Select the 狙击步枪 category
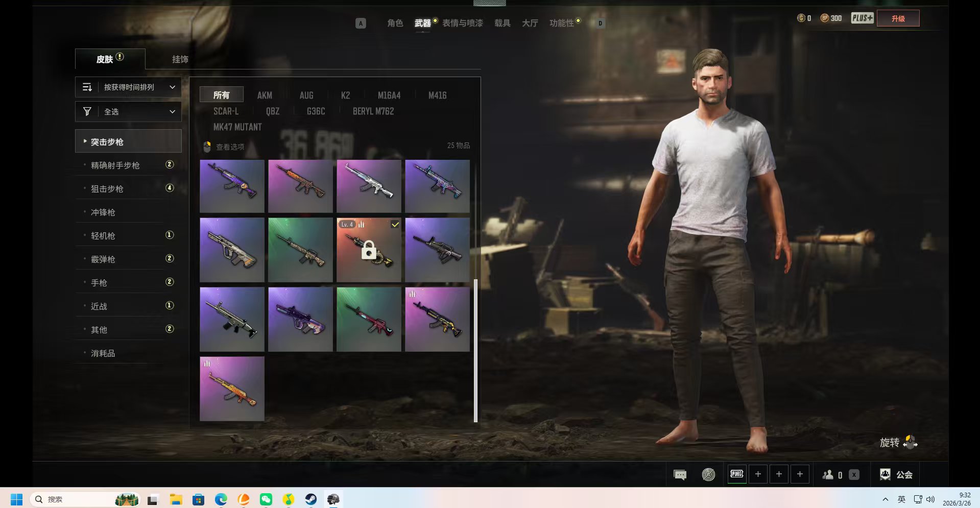This screenshot has width=980, height=508. [107, 189]
